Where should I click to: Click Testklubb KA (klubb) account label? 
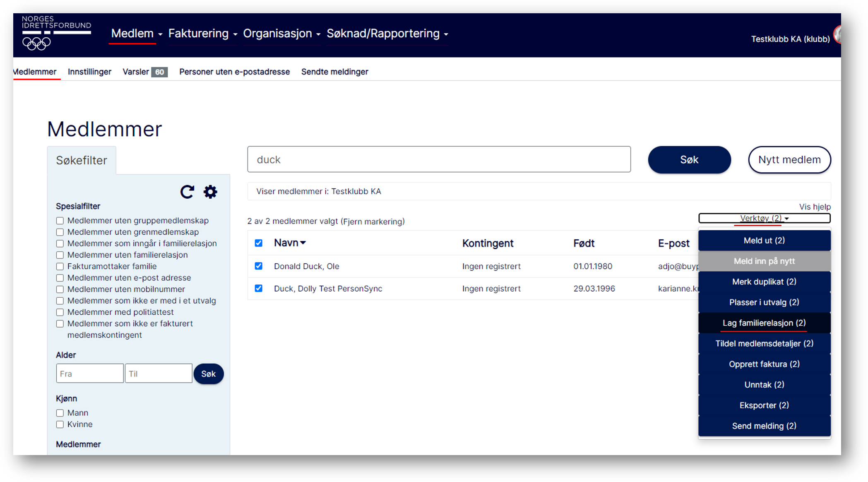(x=790, y=39)
